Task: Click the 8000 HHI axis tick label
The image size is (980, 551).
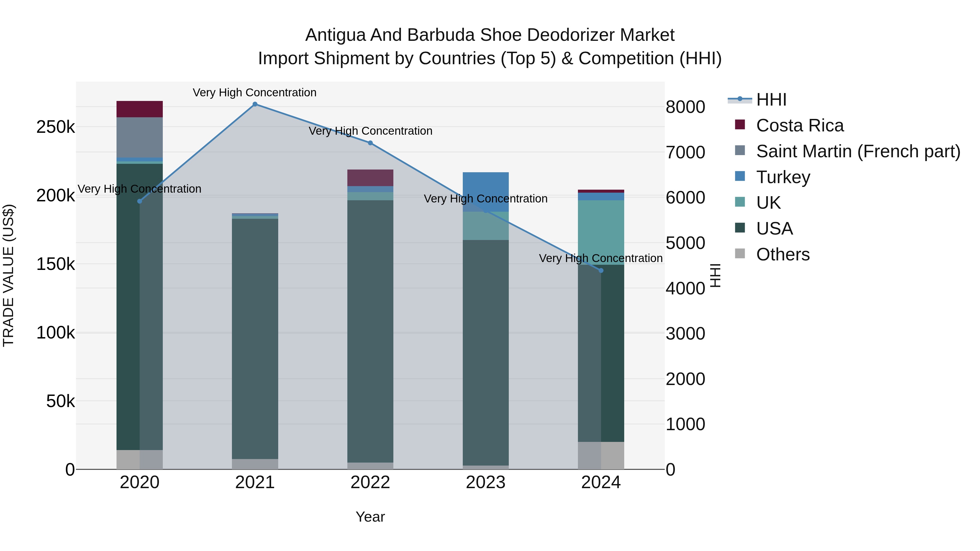Action: point(685,107)
